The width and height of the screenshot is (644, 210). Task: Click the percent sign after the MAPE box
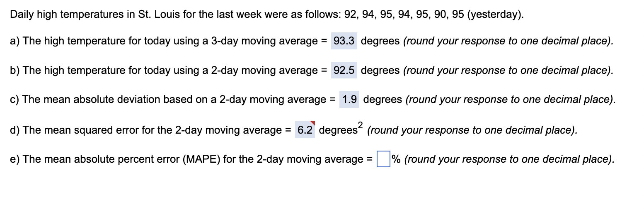pyautogui.click(x=396, y=159)
